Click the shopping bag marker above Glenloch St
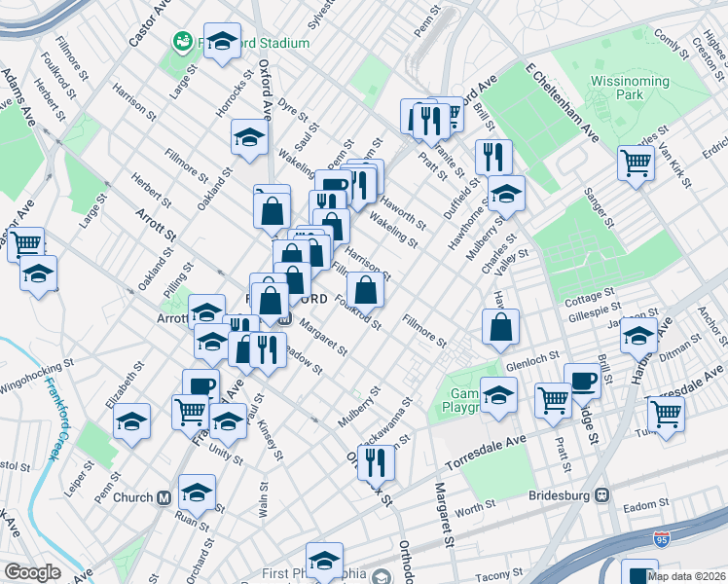728x584 pixels. pyautogui.click(x=500, y=327)
